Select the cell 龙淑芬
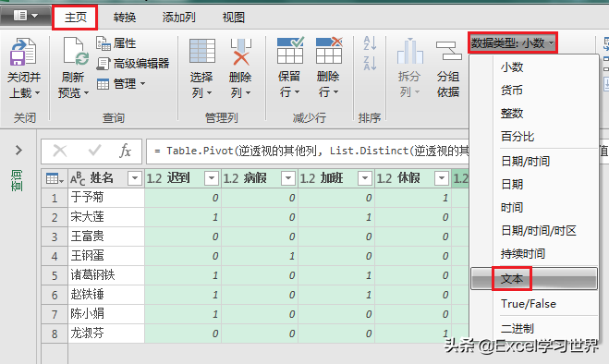 [x=106, y=334]
